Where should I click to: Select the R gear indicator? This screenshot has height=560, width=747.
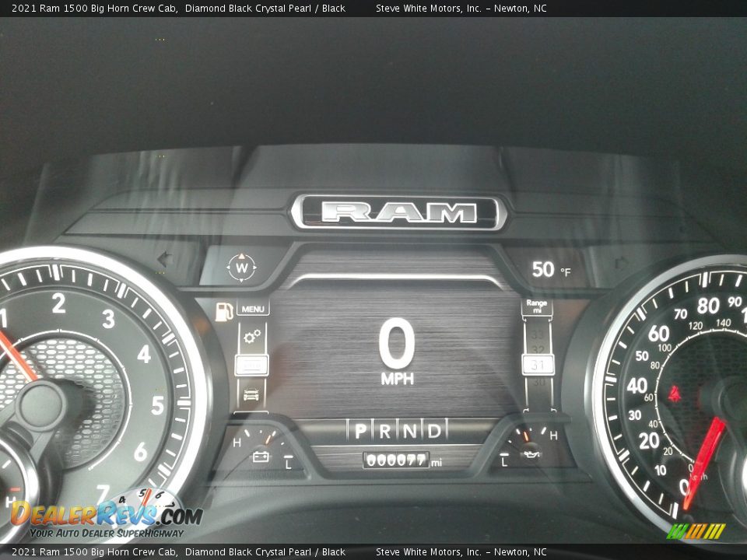385,431
